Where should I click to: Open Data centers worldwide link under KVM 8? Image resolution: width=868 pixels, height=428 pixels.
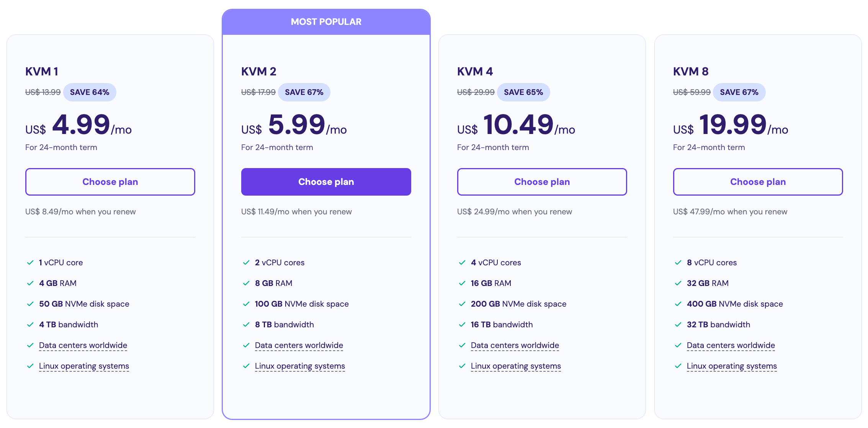click(731, 345)
